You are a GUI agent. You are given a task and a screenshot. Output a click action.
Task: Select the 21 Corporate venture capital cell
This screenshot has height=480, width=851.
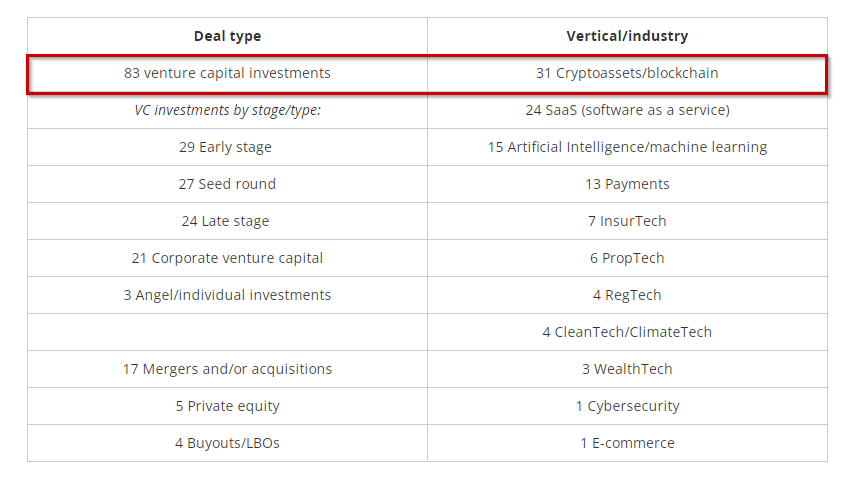pos(227,258)
